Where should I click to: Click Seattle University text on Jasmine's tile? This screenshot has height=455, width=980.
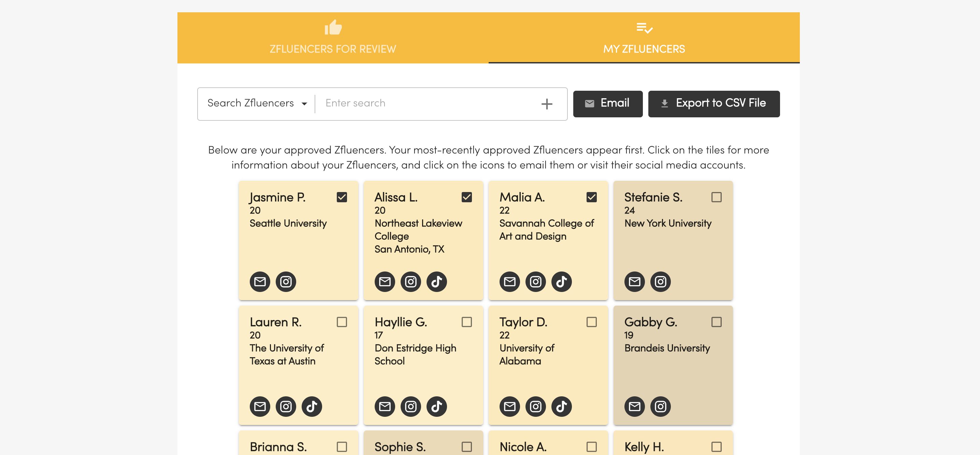(288, 223)
